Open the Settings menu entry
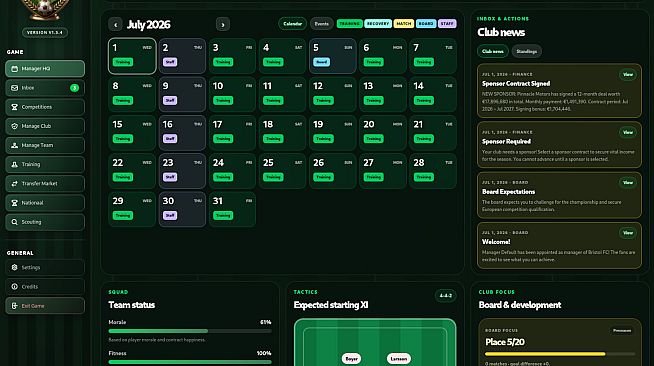 45,268
